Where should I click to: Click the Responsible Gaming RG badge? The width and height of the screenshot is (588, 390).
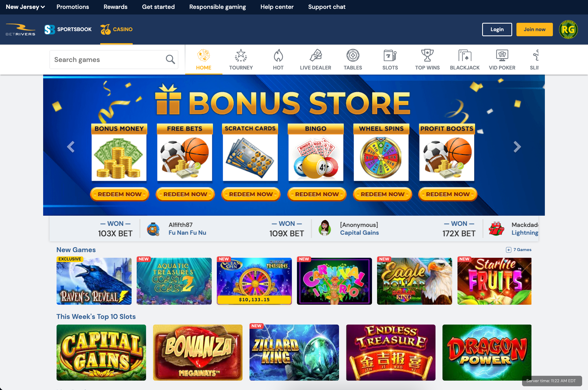(x=568, y=30)
